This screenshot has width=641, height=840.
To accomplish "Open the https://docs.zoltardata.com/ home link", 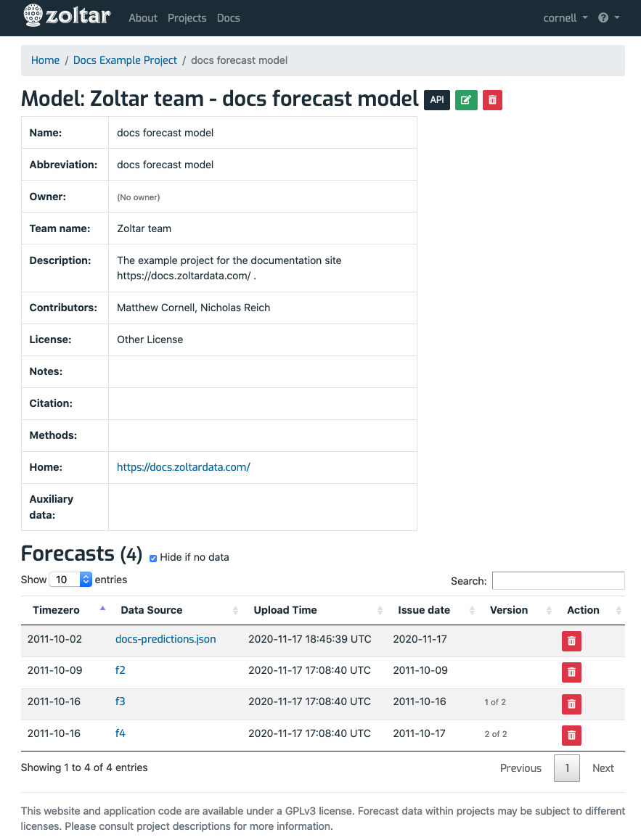I will (184, 467).
